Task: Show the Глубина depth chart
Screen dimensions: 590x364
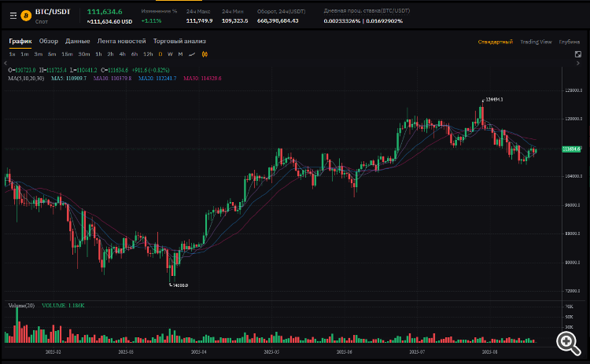Action: 570,42
